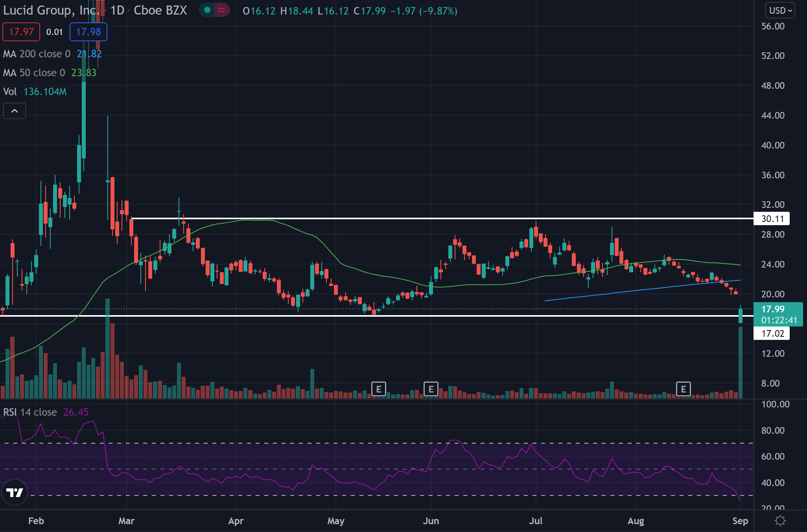Click the red sell price 17.97 button
Viewport: 807px width, 532px height.
21,32
